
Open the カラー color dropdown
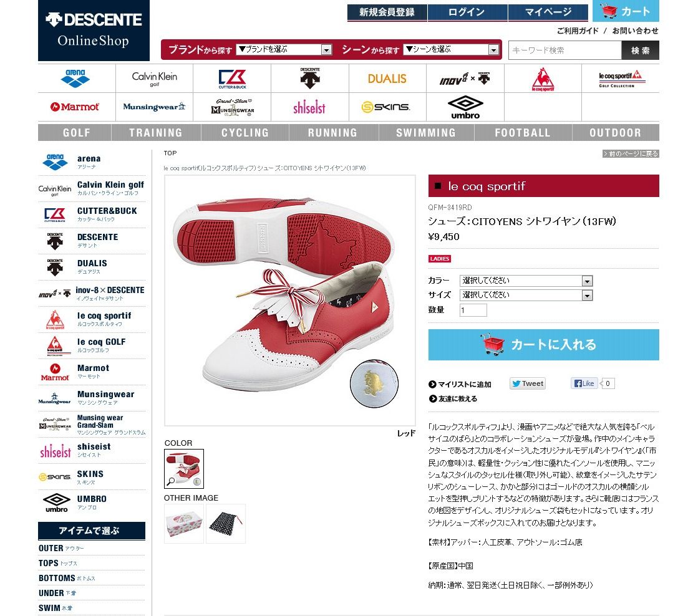526,281
